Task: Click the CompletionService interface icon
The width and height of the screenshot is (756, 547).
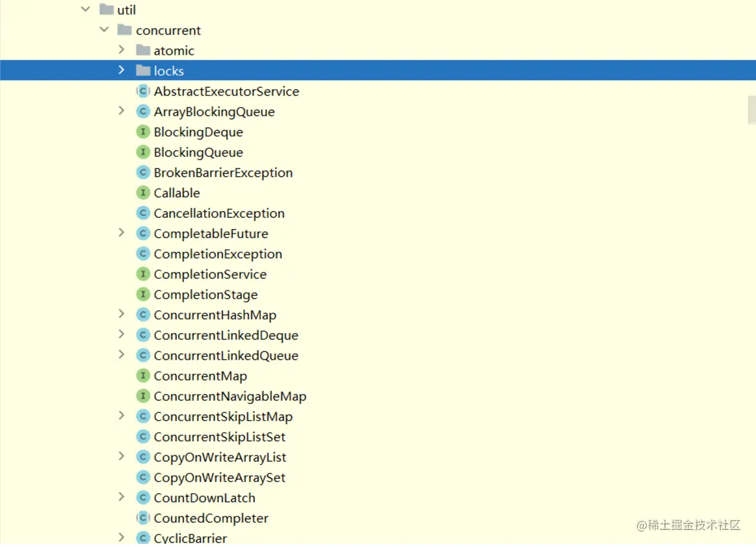Action: [x=143, y=274]
